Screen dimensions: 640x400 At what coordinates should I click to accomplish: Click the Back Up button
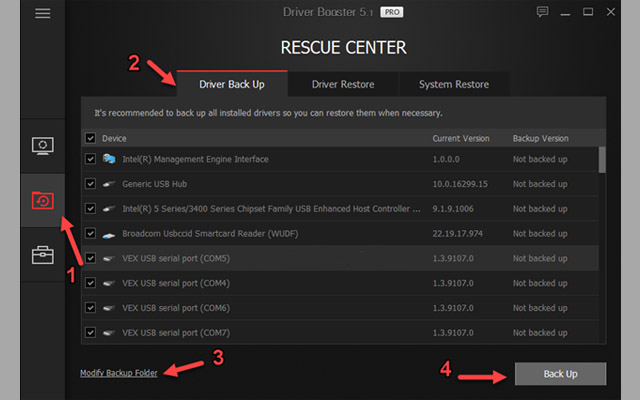[x=560, y=374]
